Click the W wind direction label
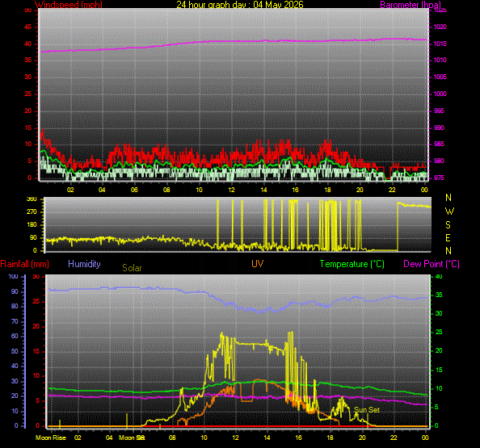Screen dimensions: 480x448 449,211
